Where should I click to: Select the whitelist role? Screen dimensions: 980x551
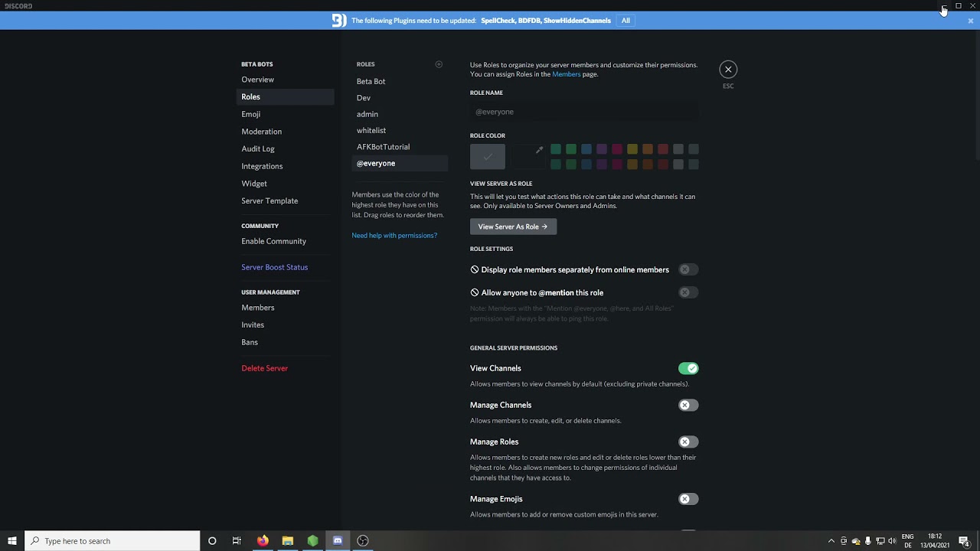pos(400,130)
